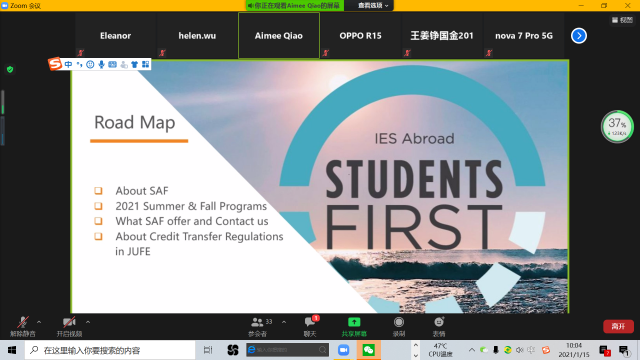Start video with the camera button

coord(69,327)
